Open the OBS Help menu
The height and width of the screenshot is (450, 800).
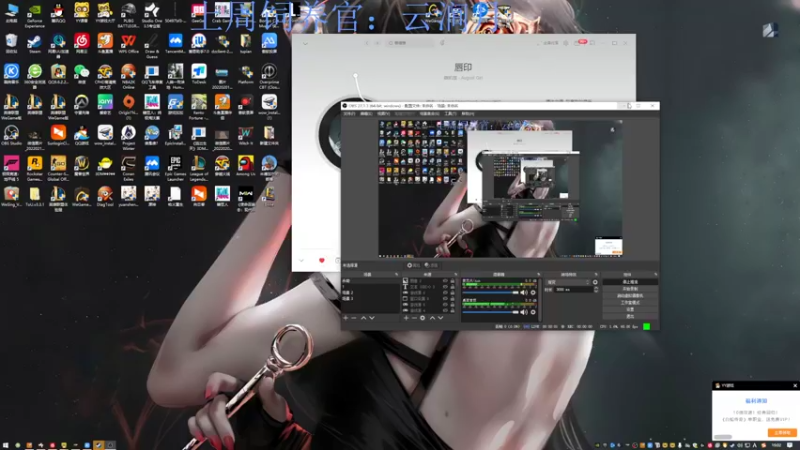click(467, 113)
